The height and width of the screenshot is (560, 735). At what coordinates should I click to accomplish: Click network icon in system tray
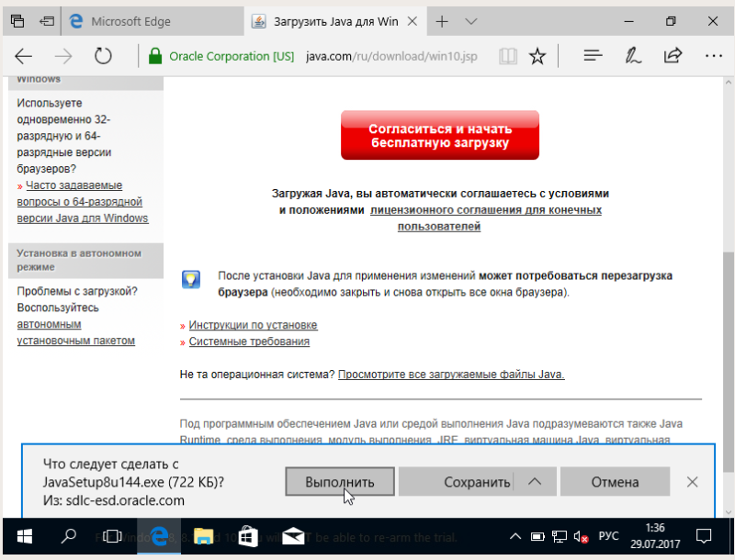(x=560, y=536)
